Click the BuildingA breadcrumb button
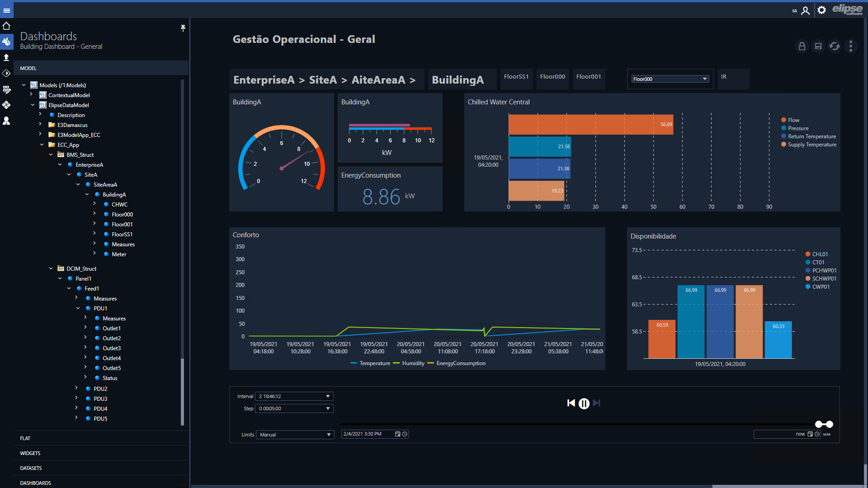Image resolution: width=868 pixels, height=488 pixels. pos(458,80)
